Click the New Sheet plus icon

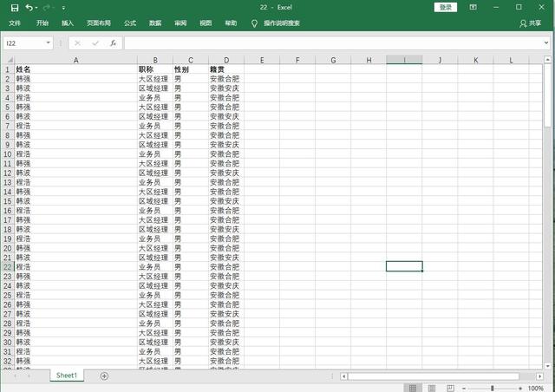point(104,376)
